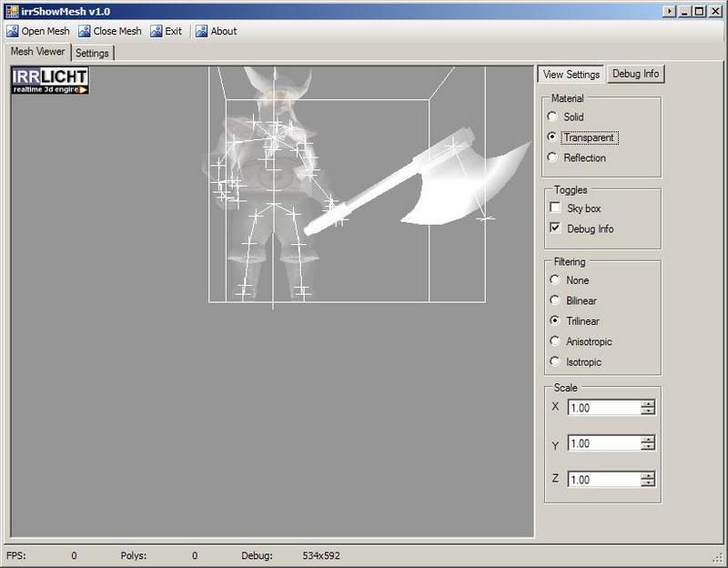Click the About toolbar icon

(x=201, y=31)
